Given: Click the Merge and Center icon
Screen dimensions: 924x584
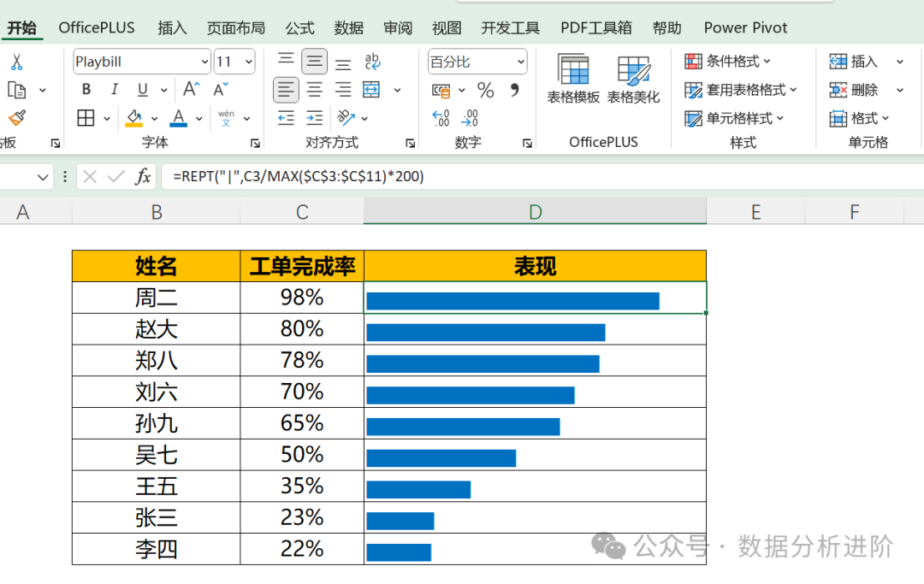Looking at the screenshot, I should tap(371, 90).
